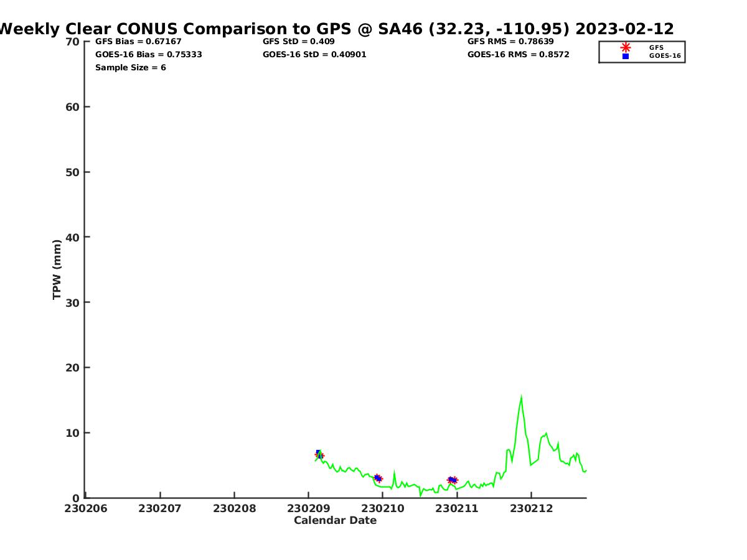Click the GOES-16 RMS value text
This screenshot has height=560, width=747.
(x=518, y=55)
